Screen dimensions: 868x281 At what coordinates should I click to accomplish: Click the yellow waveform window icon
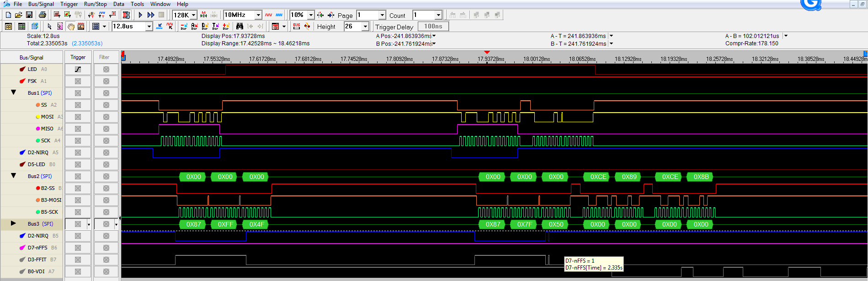[x=8, y=27]
